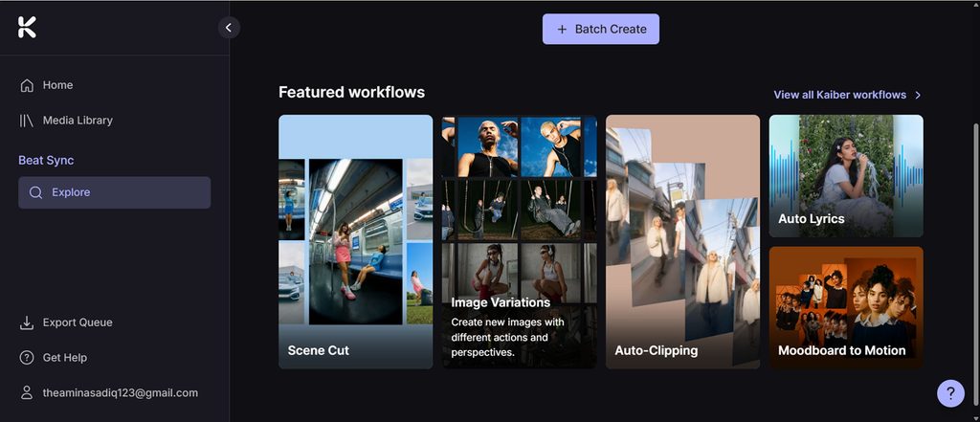This screenshot has width=980, height=422.
Task: Click the floating help question button
Action: (950, 393)
